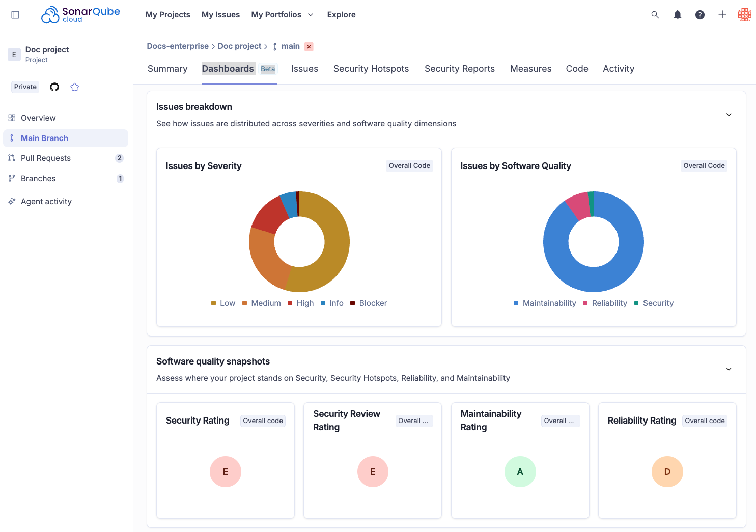Open search with the magnifier icon
Viewport: 756px width, 532px height.
click(655, 15)
